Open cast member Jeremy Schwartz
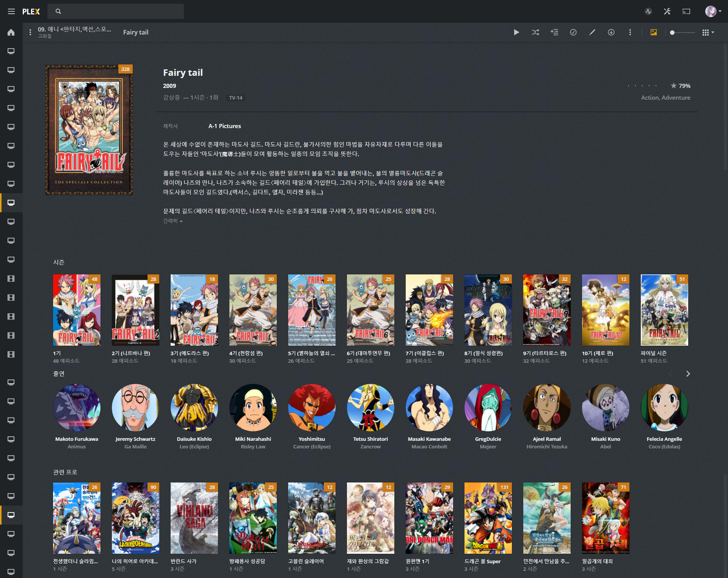The height and width of the screenshot is (578, 728). pos(135,407)
